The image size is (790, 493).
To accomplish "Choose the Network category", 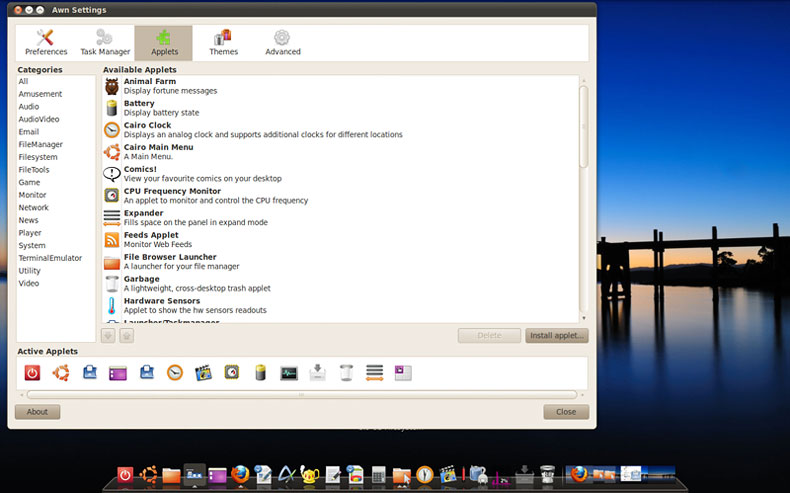I will (x=34, y=207).
